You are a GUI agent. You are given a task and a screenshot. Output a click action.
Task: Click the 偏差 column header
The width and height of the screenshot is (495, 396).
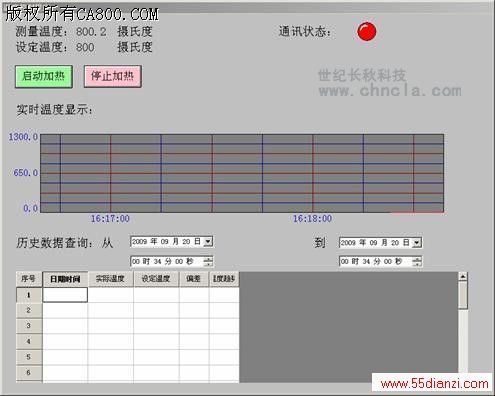click(x=194, y=279)
